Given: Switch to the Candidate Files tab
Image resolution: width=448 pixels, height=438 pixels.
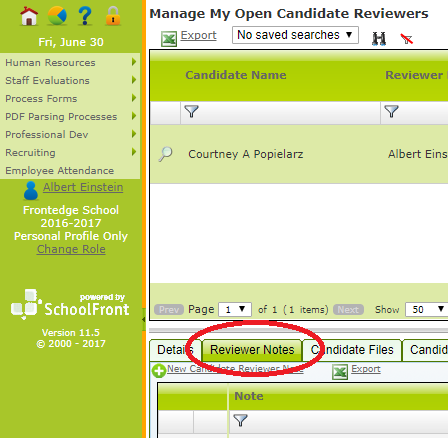Looking at the screenshot, I should click(x=352, y=350).
